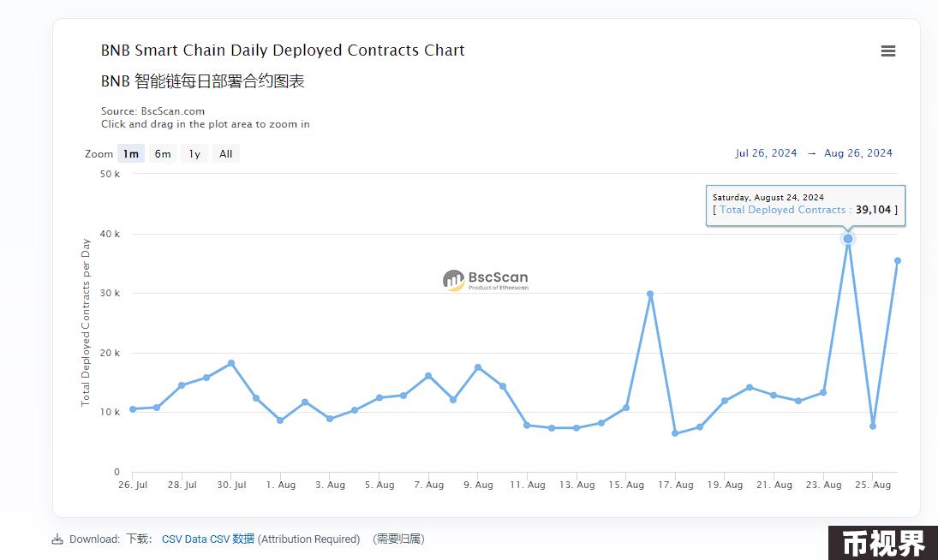
Task: Click the '39,104' value in the tooltip
Action: tap(873, 210)
